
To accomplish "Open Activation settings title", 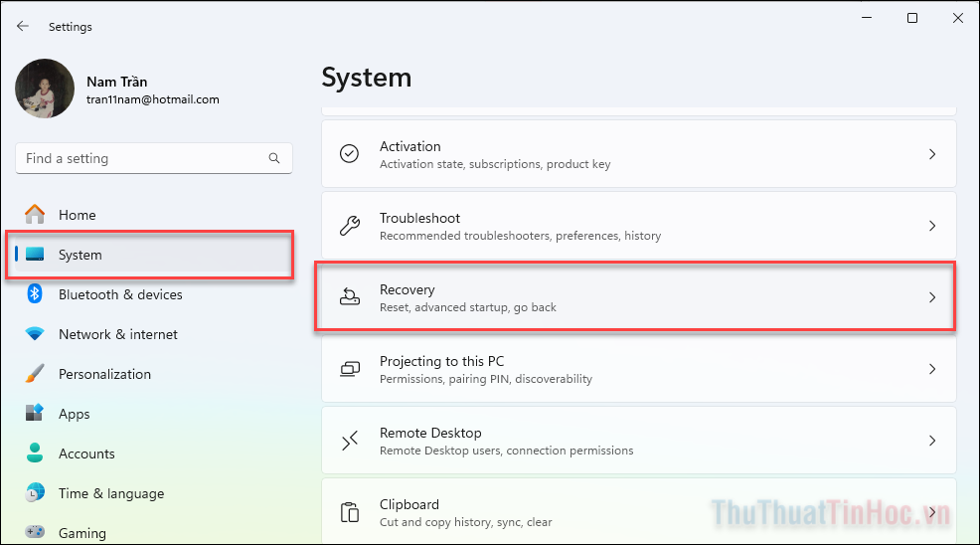I will [410, 146].
